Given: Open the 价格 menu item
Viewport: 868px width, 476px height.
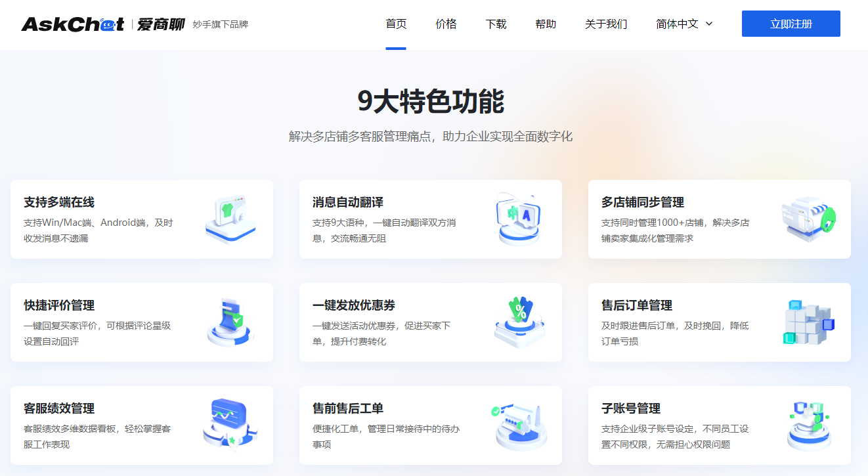Looking at the screenshot, I should click(x=446, y=24).
